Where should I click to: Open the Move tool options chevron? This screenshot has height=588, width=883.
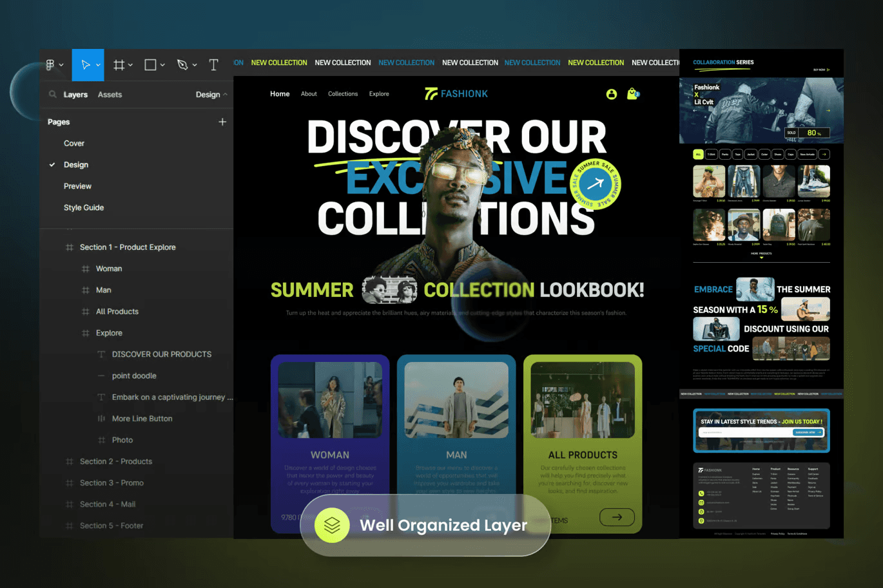[x=98, y=65]
